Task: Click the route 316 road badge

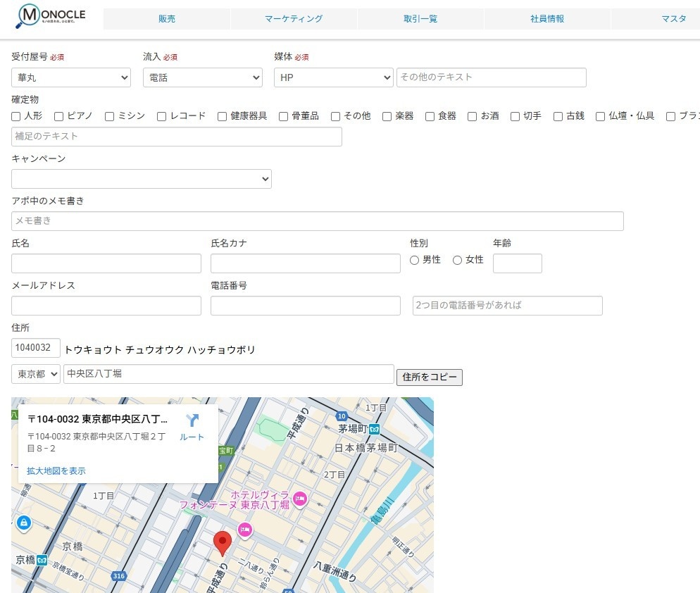Action: pyautogui.click(x=118, y=577)
